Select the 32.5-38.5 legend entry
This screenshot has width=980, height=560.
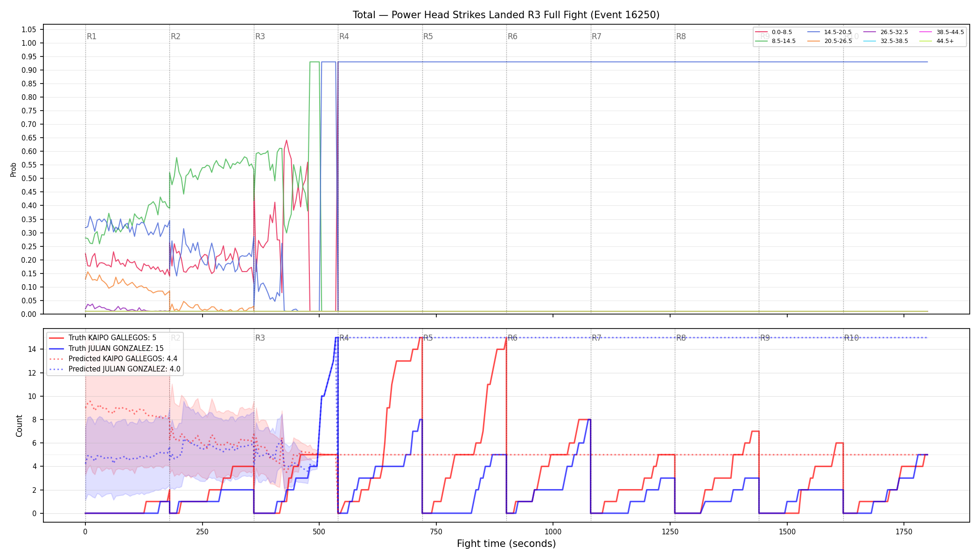coord(885,41)
